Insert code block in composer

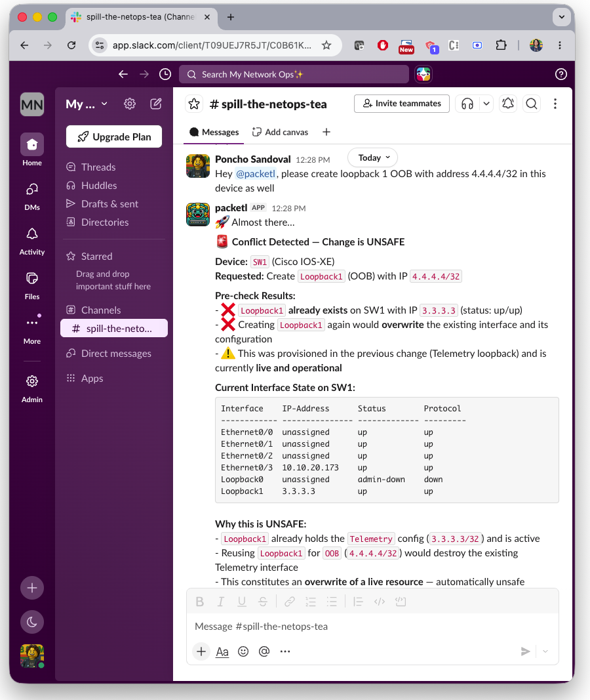point(401,602)
